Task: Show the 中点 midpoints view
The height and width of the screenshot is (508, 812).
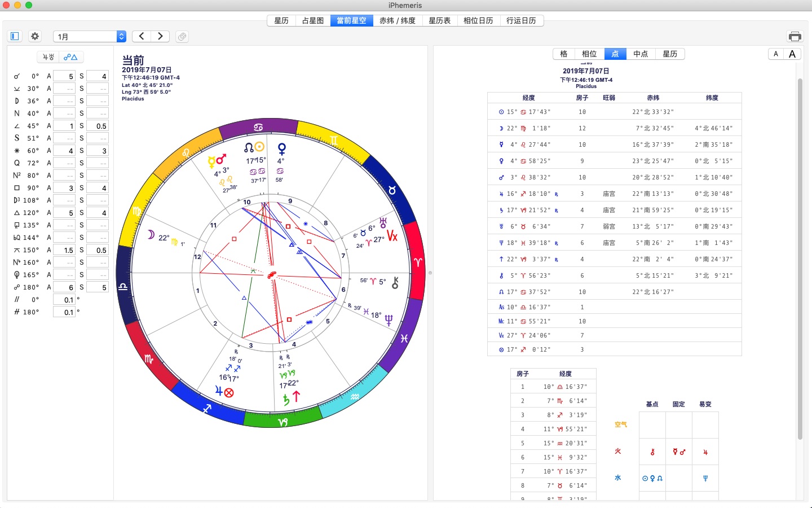Action: [x=641, y=54]
